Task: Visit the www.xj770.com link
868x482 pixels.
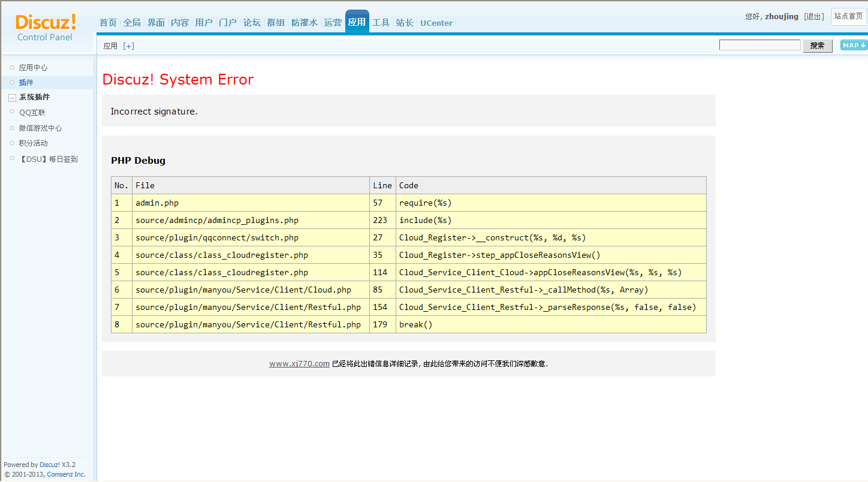Action: click(299, 364)
